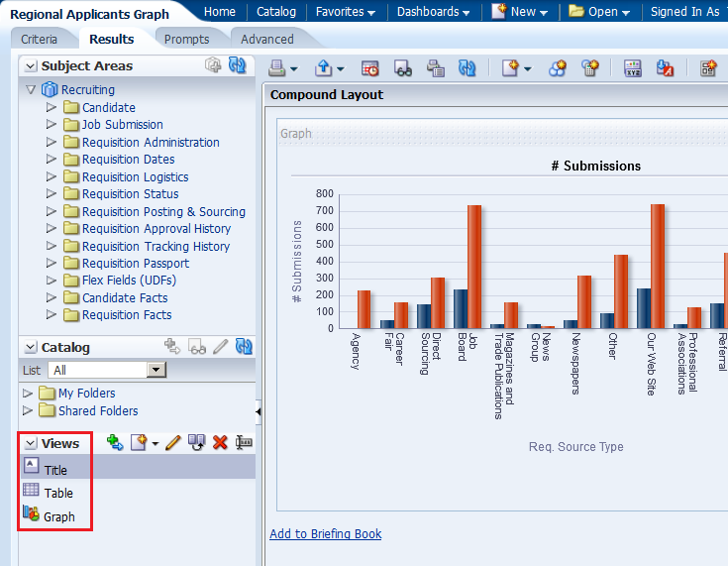
Task: Switch to the Criteria tab
Action: pos(40,39)
